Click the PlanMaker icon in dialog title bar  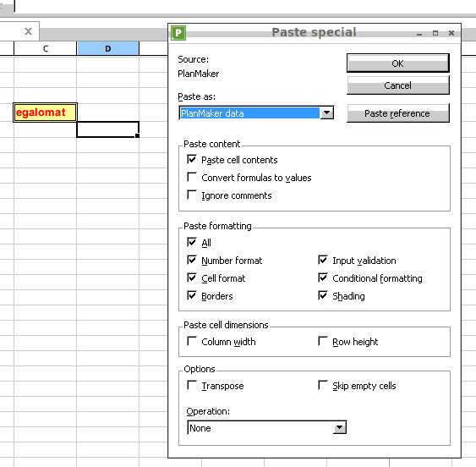(178, 32)
